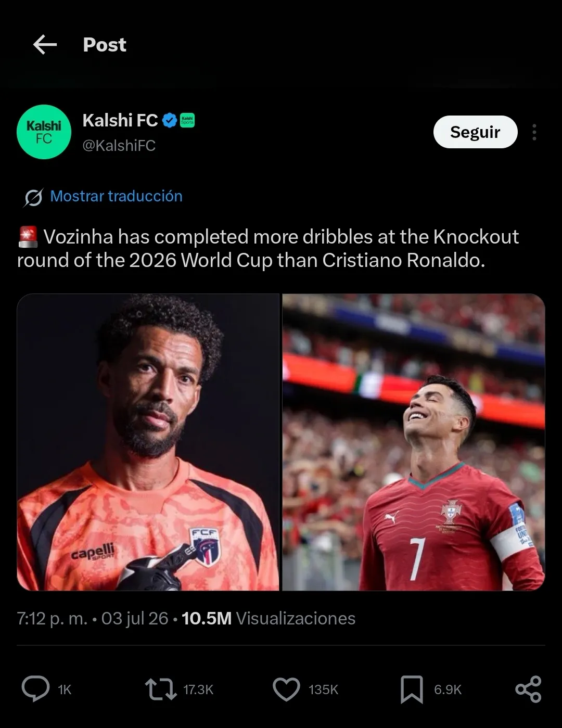Screen dimensions: 562x728
Task: Repost using the retweet arrows icon
Action: pyautogui.click(x=160, y=689)
